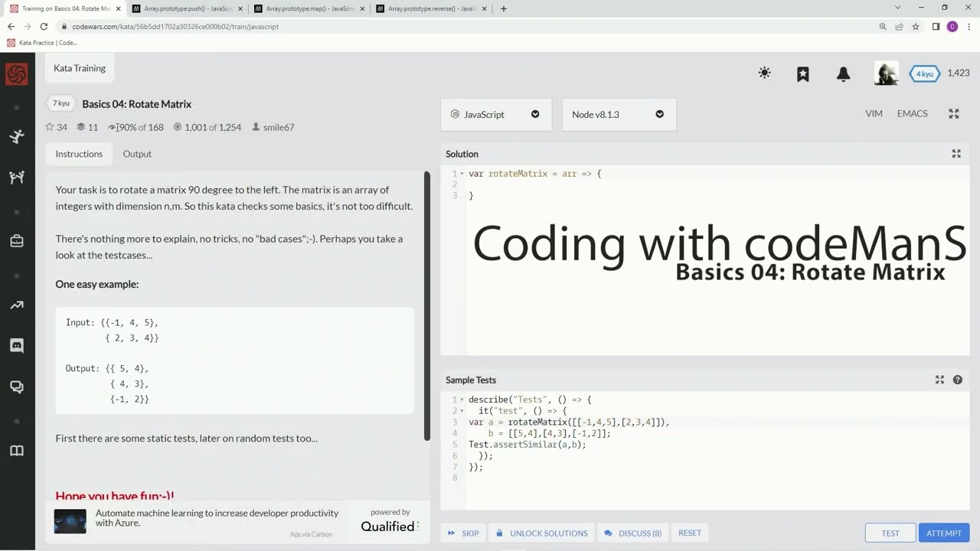Viewport: 980px width, 551px height.
Task: Open a new browser tab
Action: click(503, 8)
